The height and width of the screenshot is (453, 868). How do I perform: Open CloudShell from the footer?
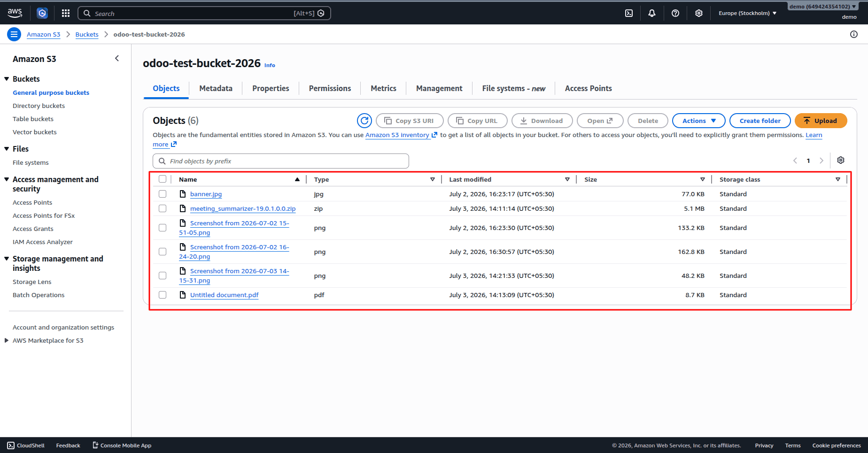pyautogui.click(x=26, y=445)
